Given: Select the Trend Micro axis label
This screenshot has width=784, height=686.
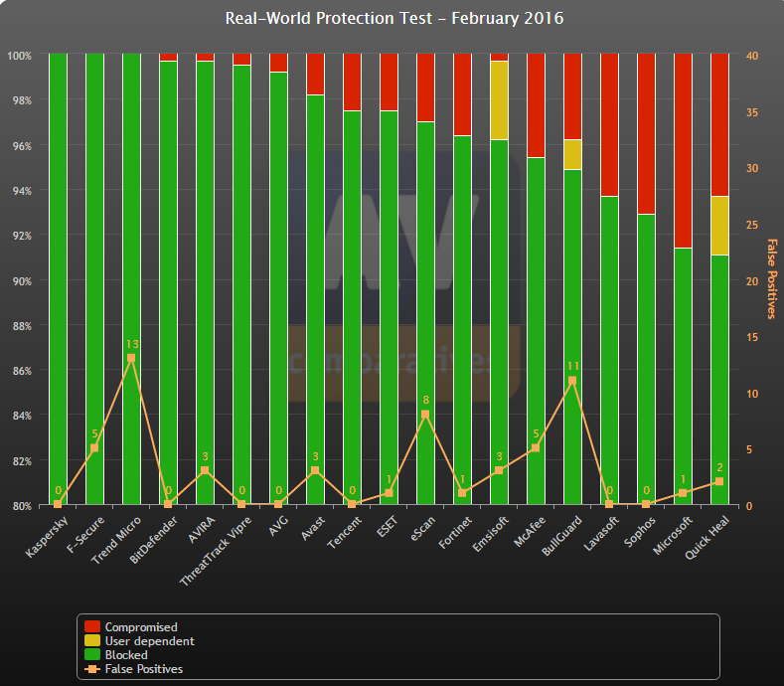Looking at the screenshot, I should click(x=116, y=541).
